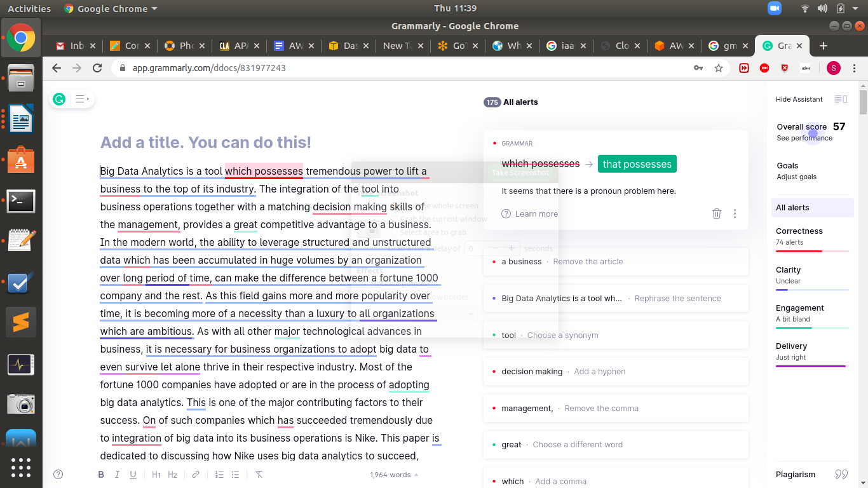Expand the 'a business' alert card
868x488 pixels.
pyautogui.click(x=616, y=262)
